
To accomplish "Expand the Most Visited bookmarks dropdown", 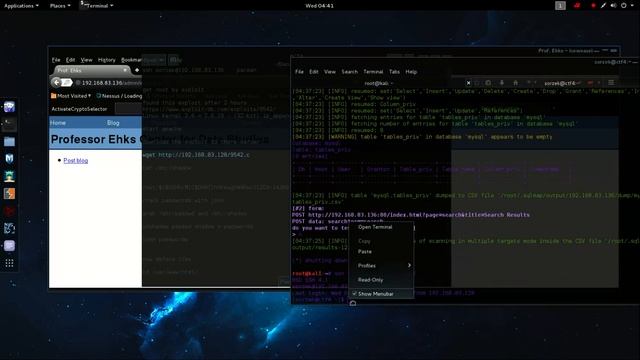I will coord(71,96).
